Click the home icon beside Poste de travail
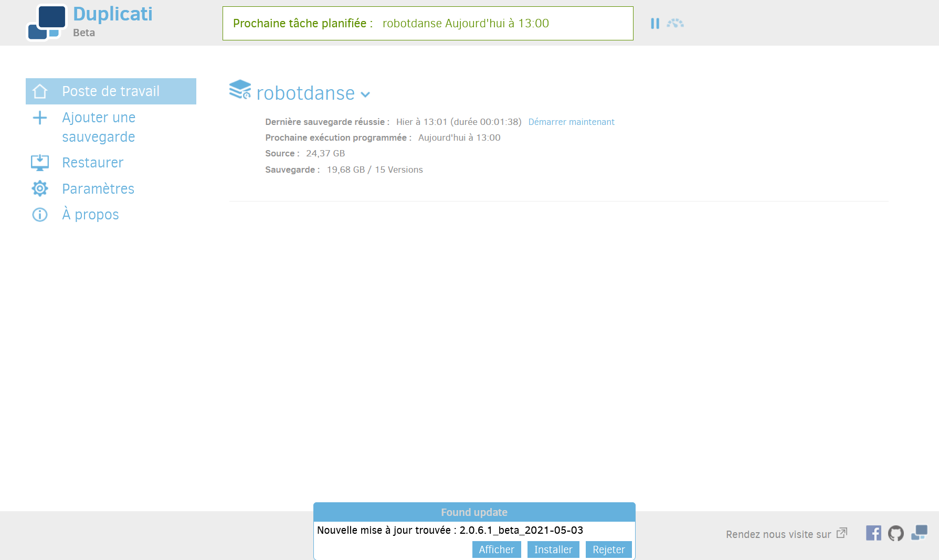This screenshot has height=560, width=939. pyautogui.click(x=40, y=91)
